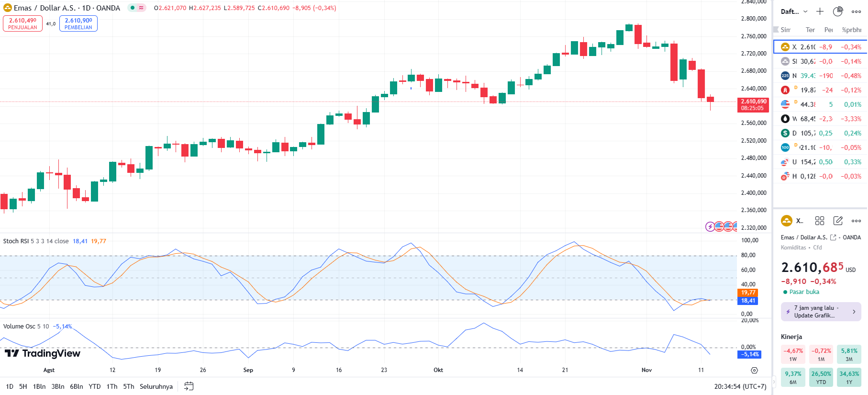This screenshot has height=395, width=868.
Task: Click the edit note icon in details panel
Action: [838, 221]
